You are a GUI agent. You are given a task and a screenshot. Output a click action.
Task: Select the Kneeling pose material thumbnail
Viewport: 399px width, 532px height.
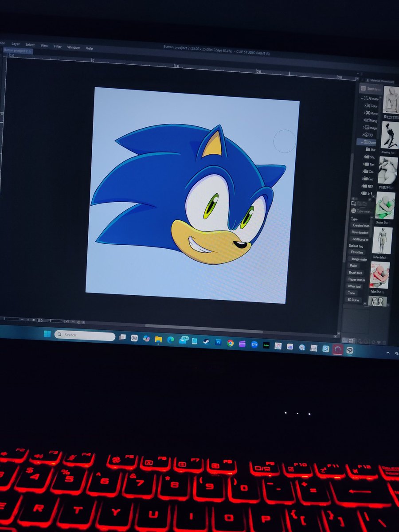pyautogui.click(x=390, y=135)
